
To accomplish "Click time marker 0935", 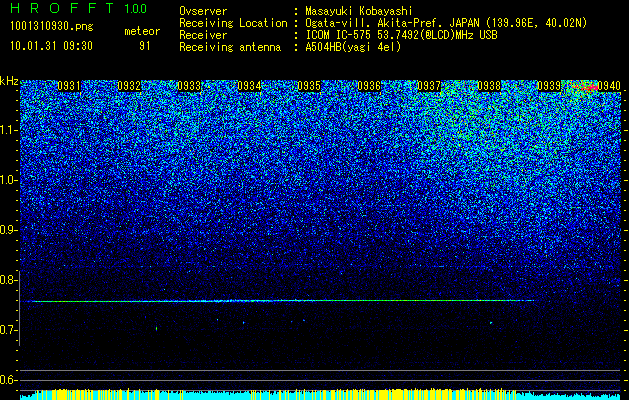I will (309, 86).
